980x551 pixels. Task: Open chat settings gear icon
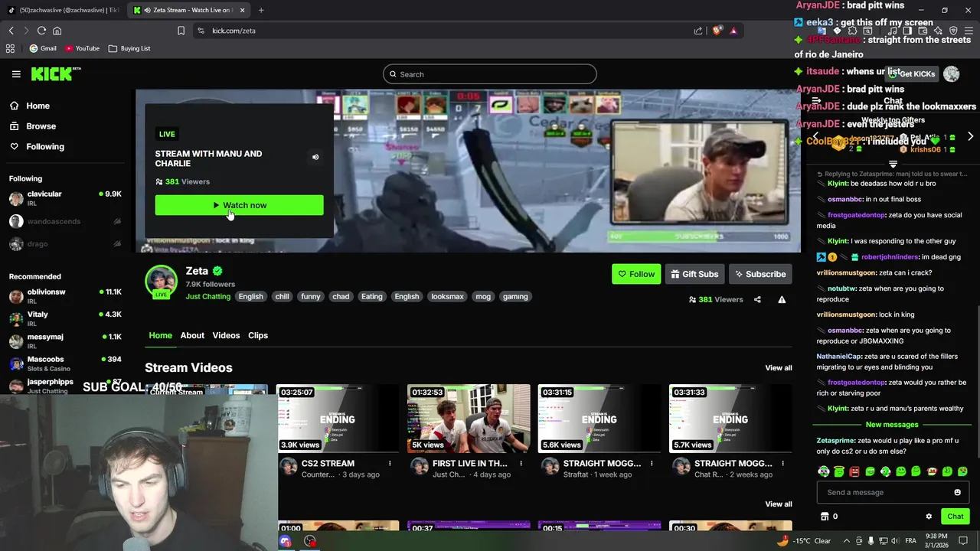pos(929,517)
